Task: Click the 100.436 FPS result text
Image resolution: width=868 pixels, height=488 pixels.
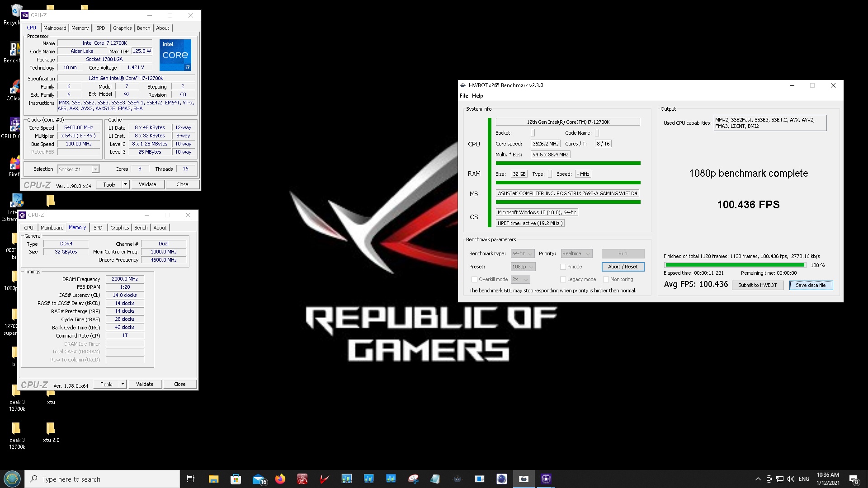Action: pyautogui.click(x=748, y=205)
